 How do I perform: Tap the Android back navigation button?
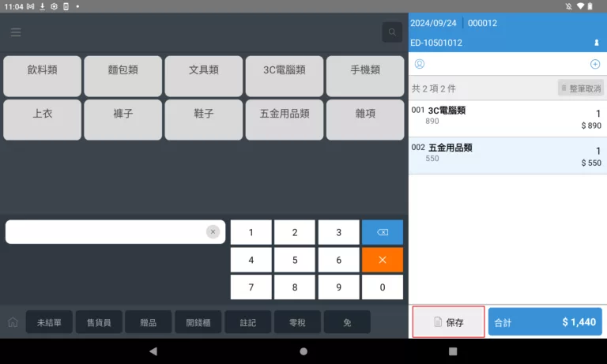pos(153,351)
